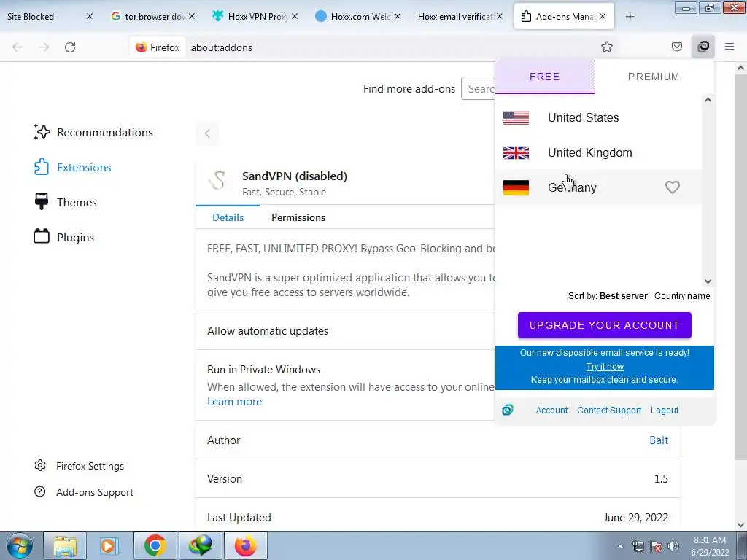Open Themes section in the sidebar

pyautogui.click(x=77, y=202)
